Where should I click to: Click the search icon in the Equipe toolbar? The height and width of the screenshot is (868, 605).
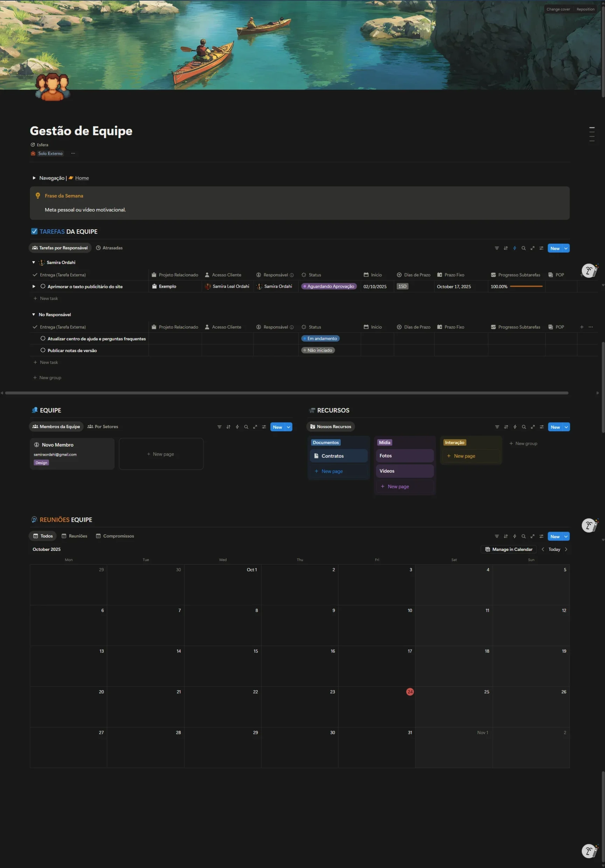click(246, 427)
